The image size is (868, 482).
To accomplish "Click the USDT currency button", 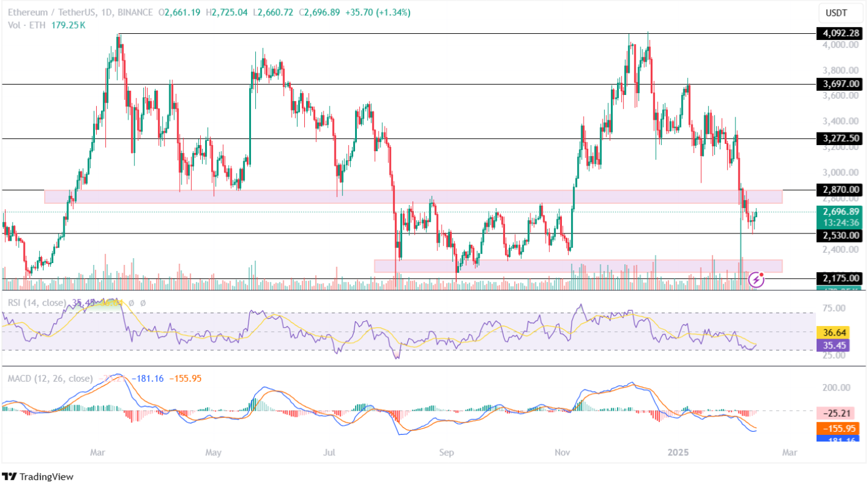I will pyautogui.click(x=840, y=13).
